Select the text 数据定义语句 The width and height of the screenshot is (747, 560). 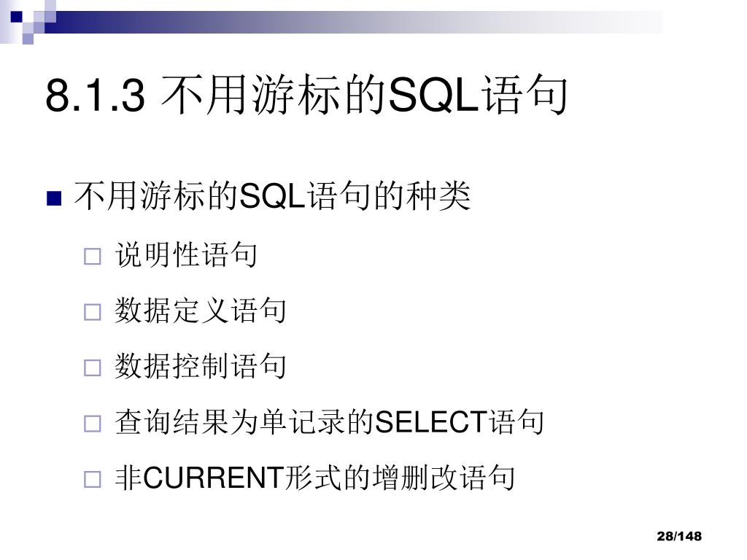(x=201, y=310)
